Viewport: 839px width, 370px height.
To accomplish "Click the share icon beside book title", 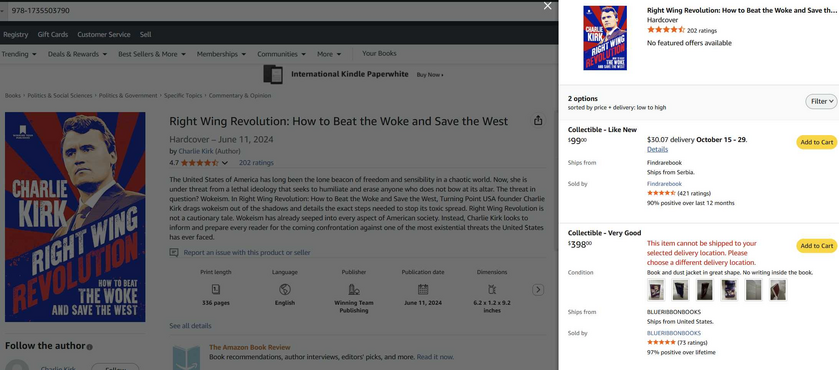I will tap(538, 120).
